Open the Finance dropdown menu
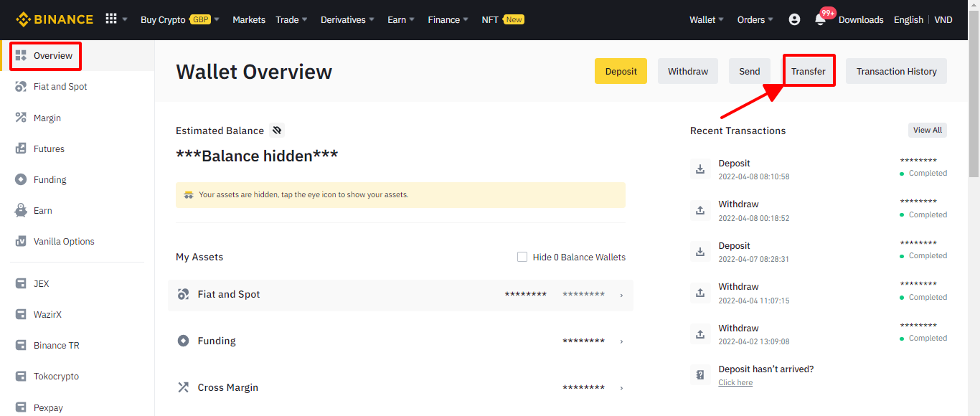 click(x=448, y=19)
